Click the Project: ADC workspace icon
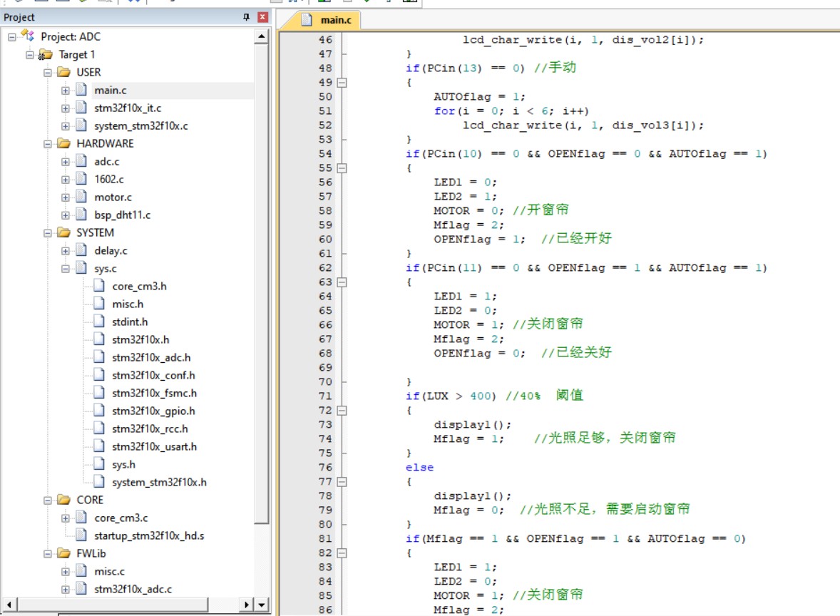This screenshot has width=840, height=616. pos(27,36)
